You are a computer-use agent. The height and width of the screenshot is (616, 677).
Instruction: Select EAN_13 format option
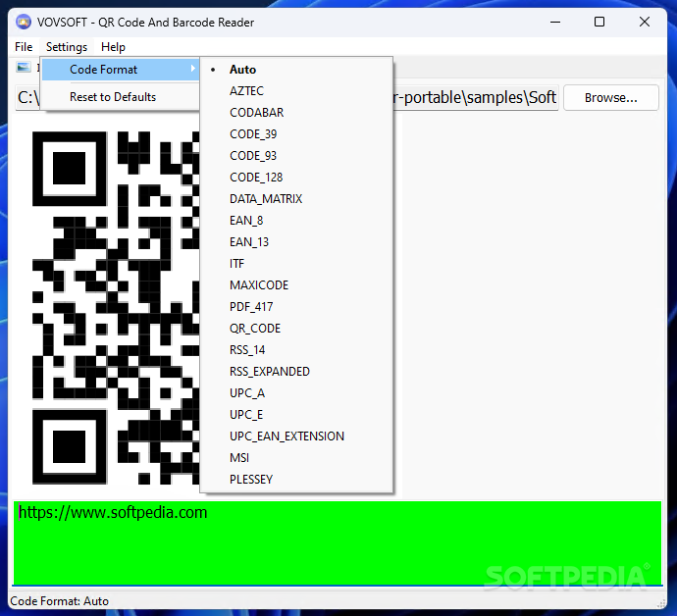tap(296, 242)
